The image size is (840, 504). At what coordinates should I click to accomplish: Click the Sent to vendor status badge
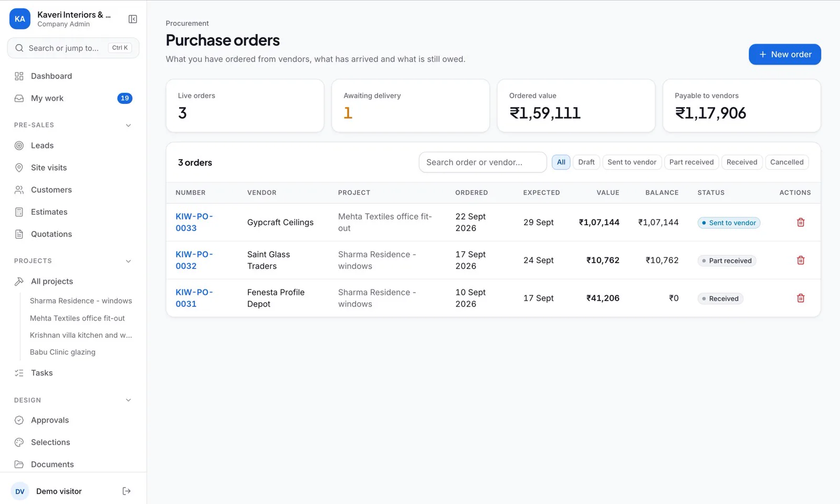pos(729,223)
